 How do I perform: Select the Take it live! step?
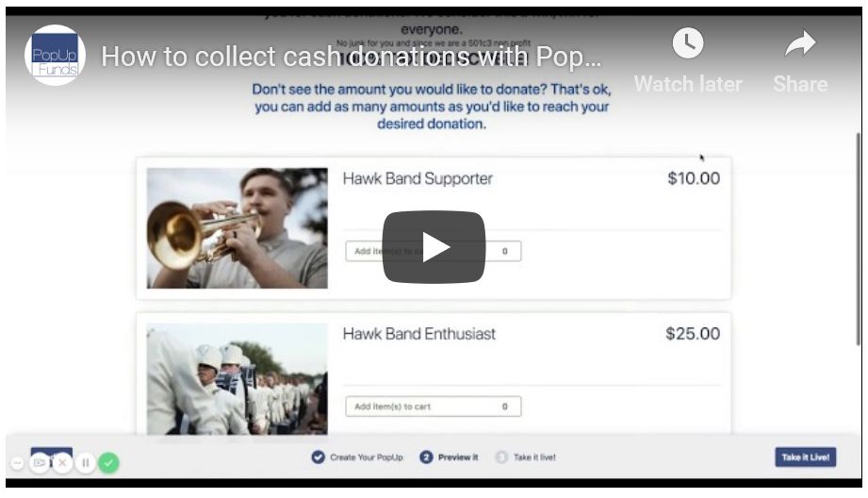click(x=525, y=457)
